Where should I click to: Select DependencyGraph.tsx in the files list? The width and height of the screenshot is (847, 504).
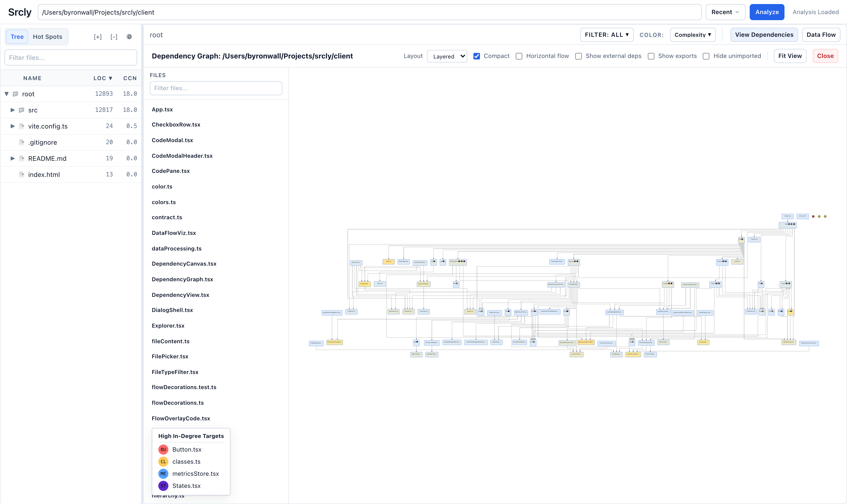pos(183,279)
